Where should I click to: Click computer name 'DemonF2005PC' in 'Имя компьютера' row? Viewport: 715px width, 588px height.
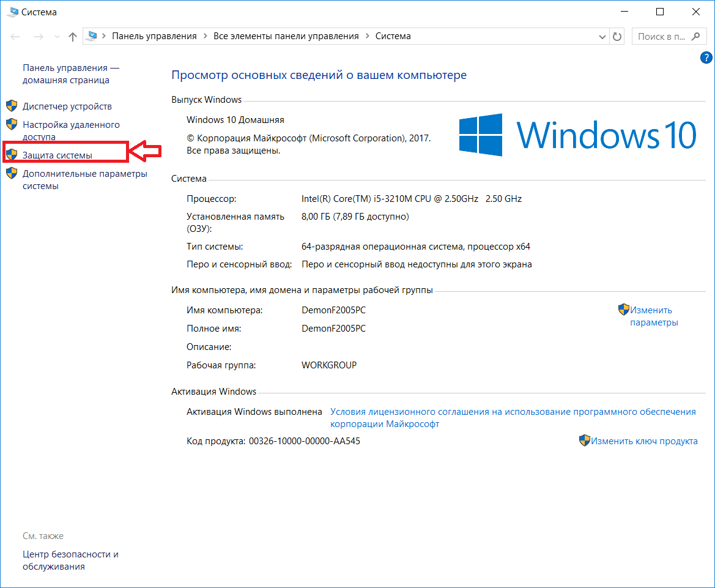click(x=334, y=310)
